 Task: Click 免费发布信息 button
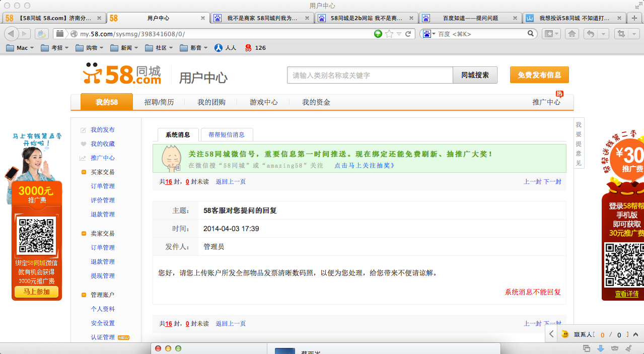click(539, 75)
